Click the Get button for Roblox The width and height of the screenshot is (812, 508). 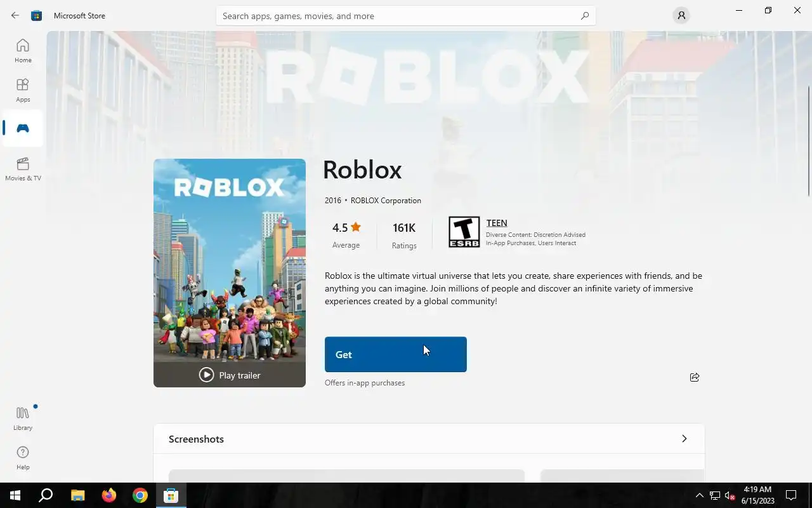(x=396, y=354)
